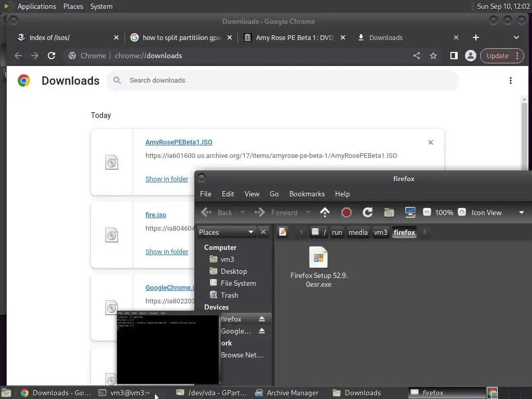532x399 pixels.
Task: Click the chrome://downloads address bar
Action: pos(237,56)
